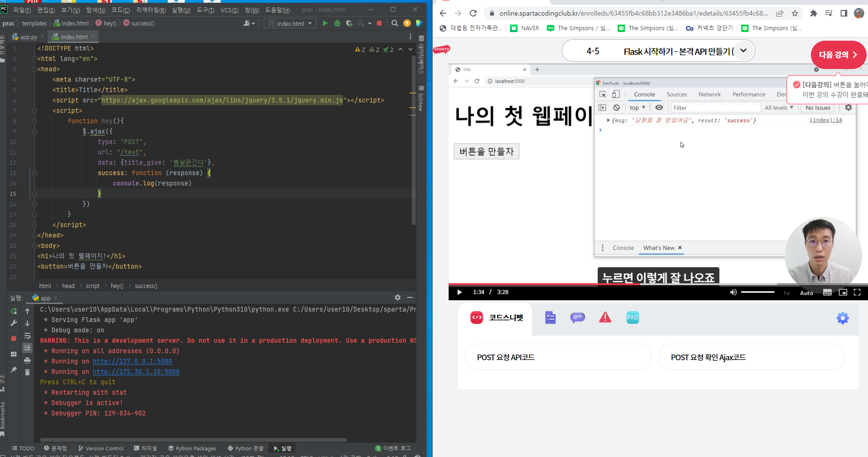868x457 pixels.
Task: Open the index.html run configuration dropdown
Action: 290,23
